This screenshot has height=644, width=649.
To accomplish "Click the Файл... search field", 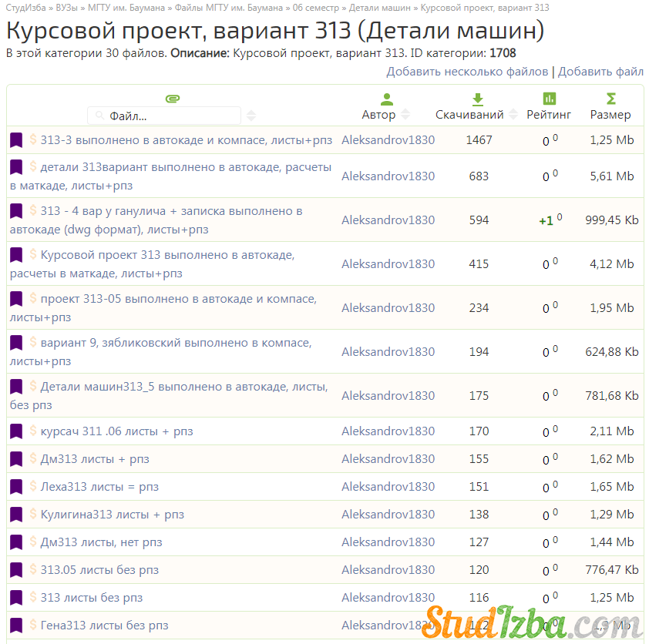I will coord(164,116).
